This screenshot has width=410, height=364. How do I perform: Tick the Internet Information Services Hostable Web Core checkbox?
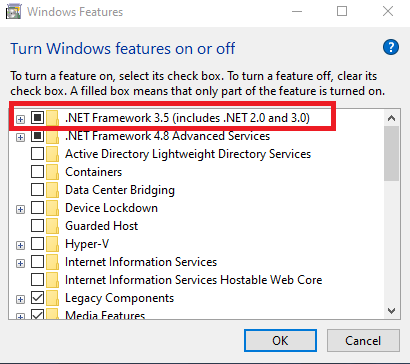click(37, 280)
